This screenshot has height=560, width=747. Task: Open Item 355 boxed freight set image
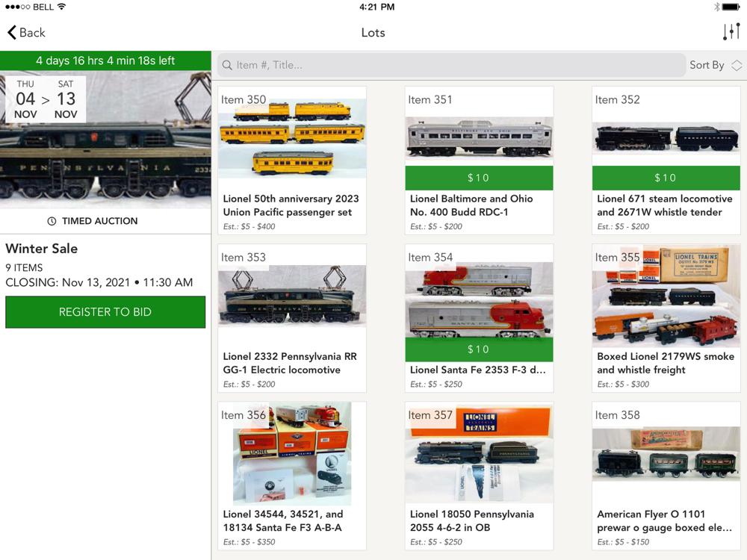coord(666,296)
